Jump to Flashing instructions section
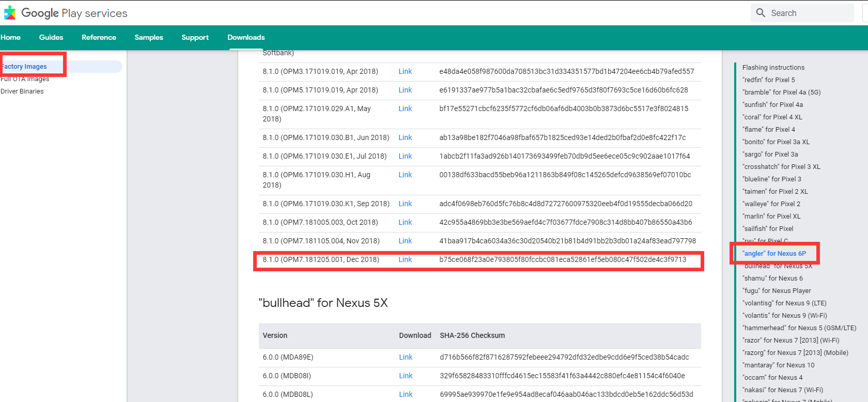 [x=773, y=68]
